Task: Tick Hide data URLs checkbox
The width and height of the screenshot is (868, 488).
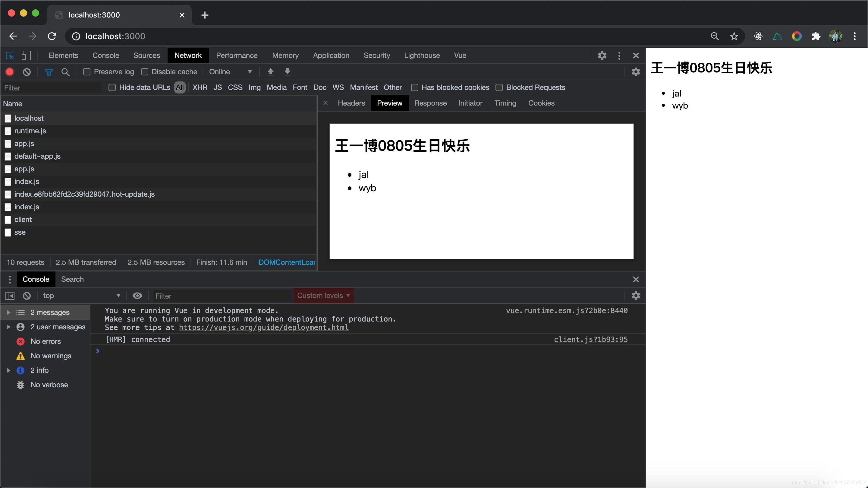Action: (x=112, y=88)
